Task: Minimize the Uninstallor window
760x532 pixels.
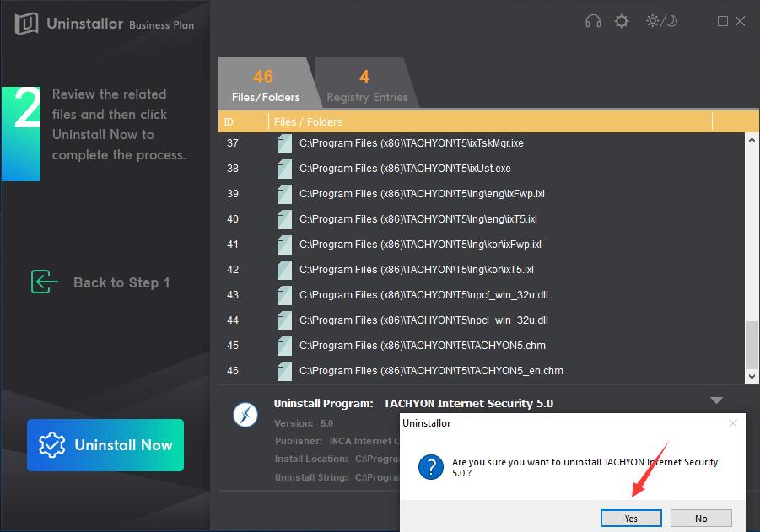Action: pos(705,22)
